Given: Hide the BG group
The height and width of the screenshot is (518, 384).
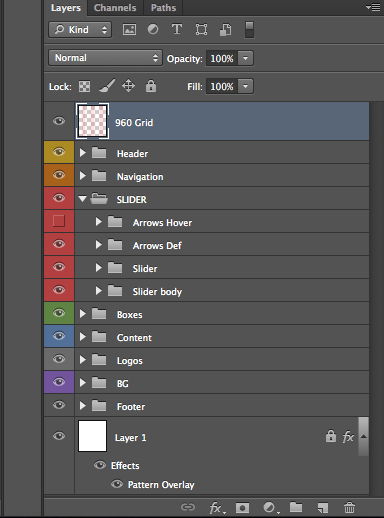Looking at the screenshot, I should point(59,382).
